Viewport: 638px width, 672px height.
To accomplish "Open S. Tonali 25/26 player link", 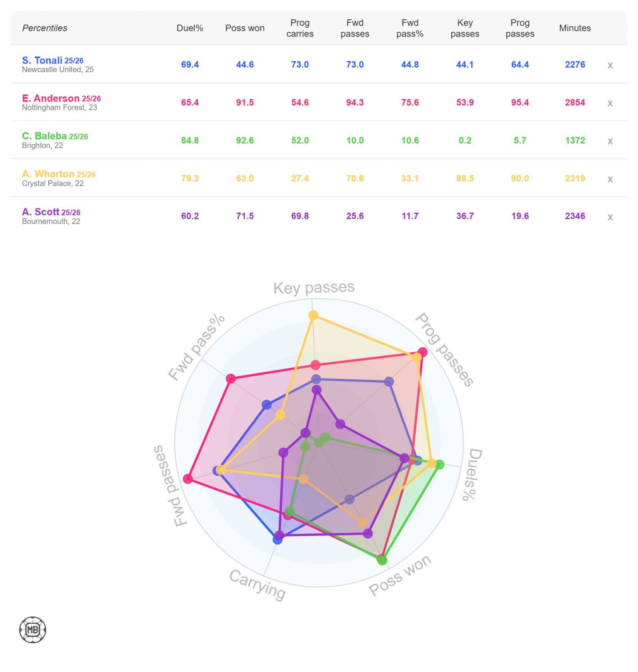I will [x=53, y=60].
